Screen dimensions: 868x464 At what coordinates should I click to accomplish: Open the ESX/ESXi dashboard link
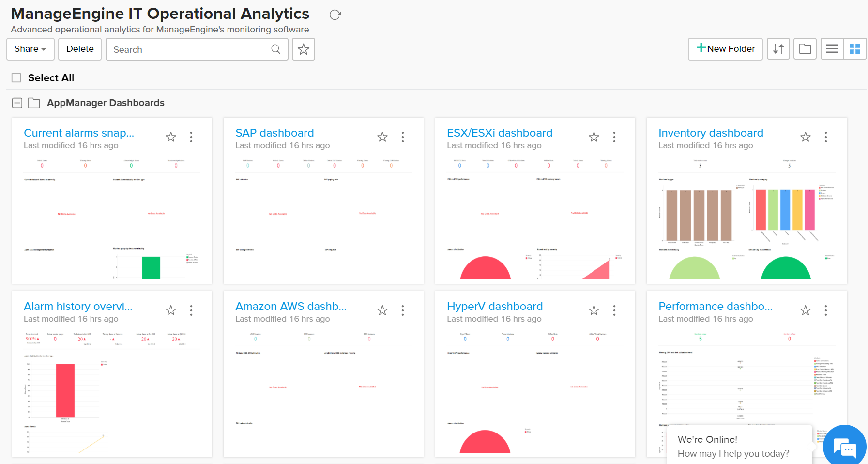pos(500,133)
